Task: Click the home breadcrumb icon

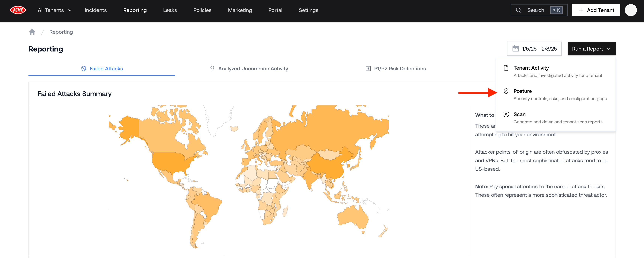Action: [32, 32]
